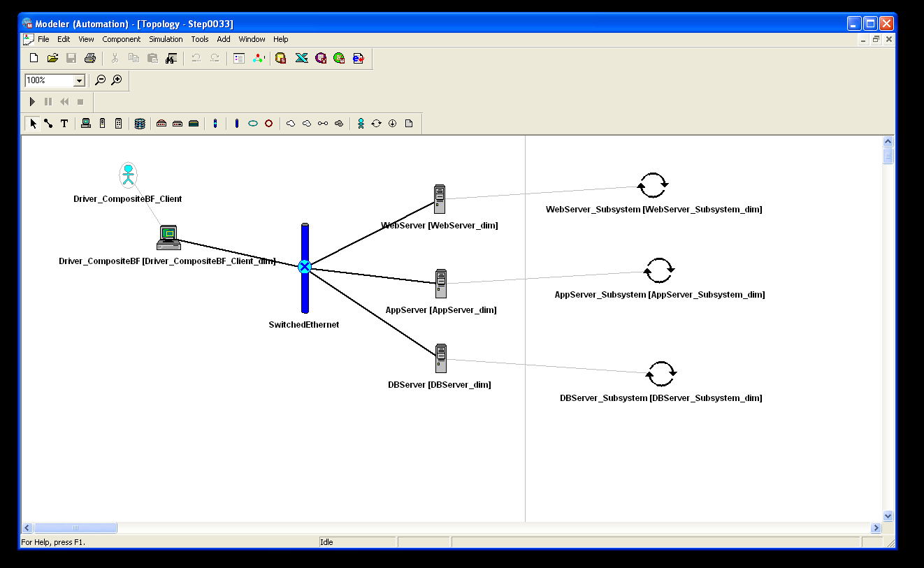Select the Text 'T' tool

[x=64, y=124]
